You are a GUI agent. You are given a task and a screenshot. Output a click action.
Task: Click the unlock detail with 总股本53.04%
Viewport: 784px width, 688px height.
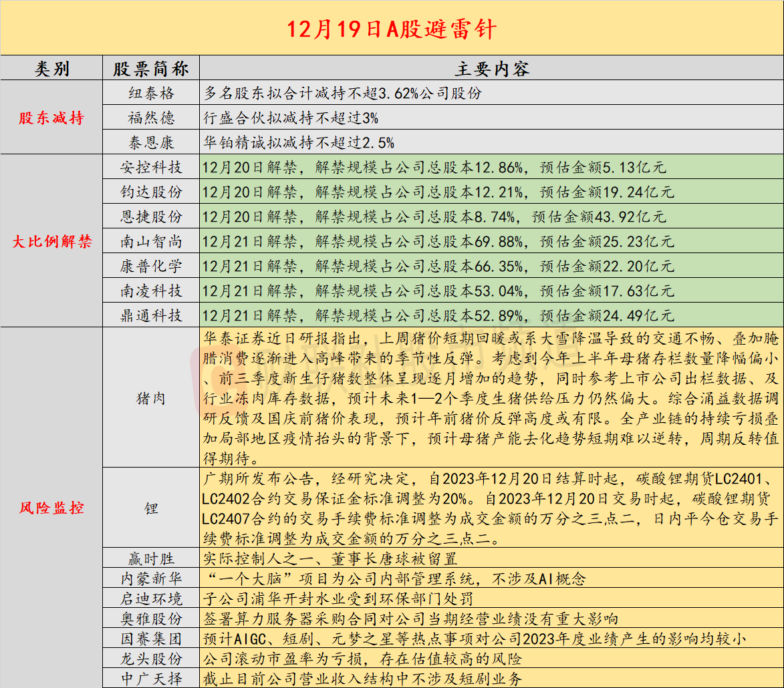(x=438, y=291)
